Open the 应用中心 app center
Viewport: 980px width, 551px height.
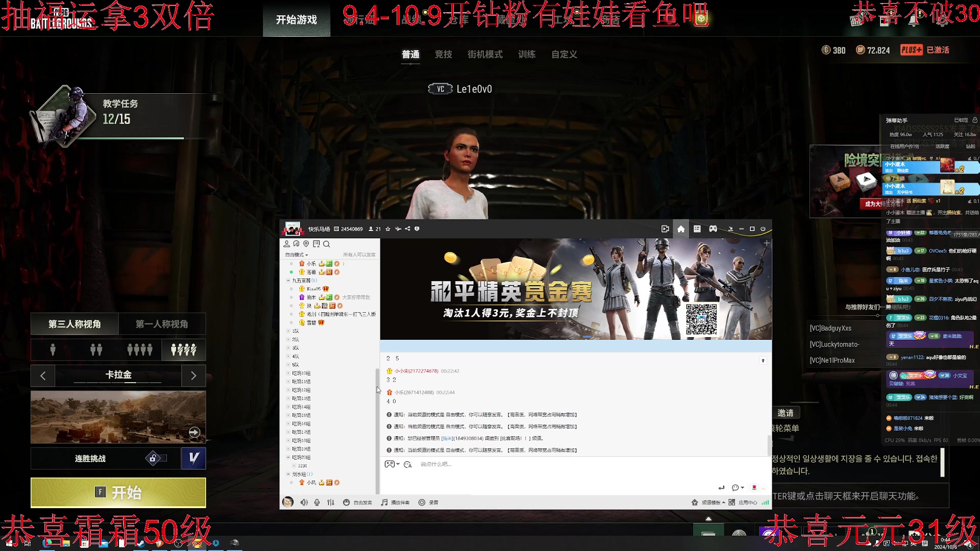(743, 503)
